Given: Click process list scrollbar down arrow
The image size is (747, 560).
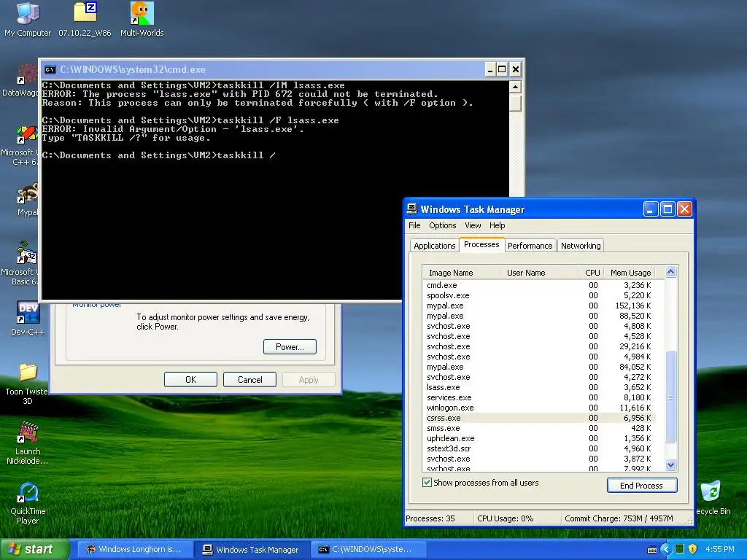Looking at the screenshot, I should coord(671,464).
